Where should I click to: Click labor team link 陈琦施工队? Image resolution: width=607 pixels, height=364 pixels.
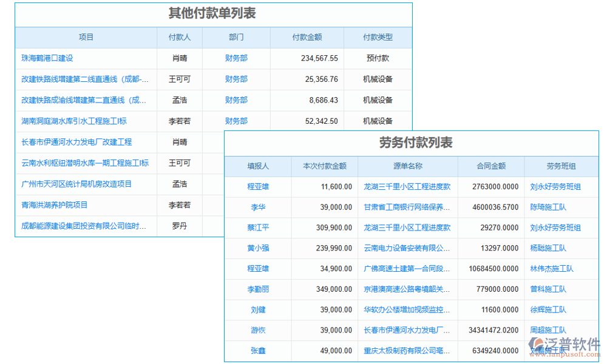(545, 207)
